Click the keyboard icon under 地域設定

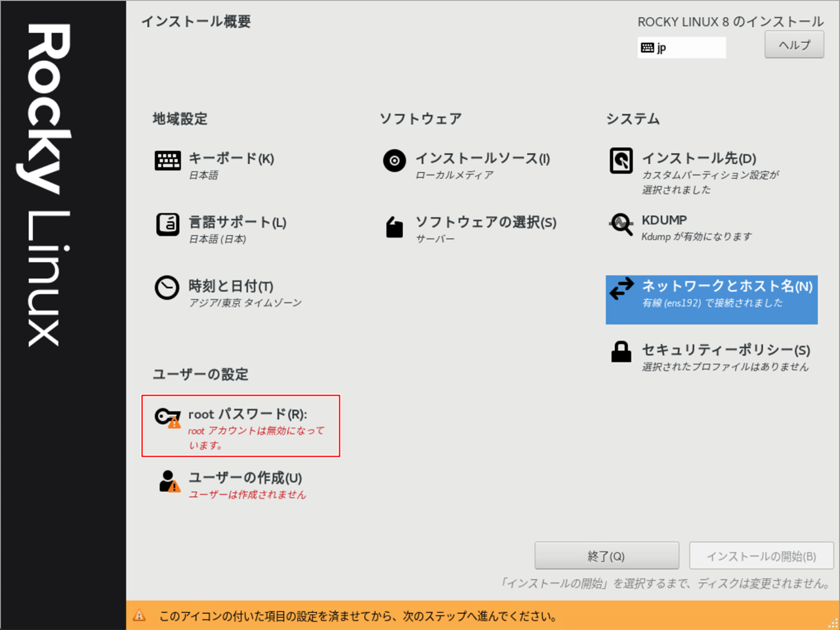[x=167, y=160]
